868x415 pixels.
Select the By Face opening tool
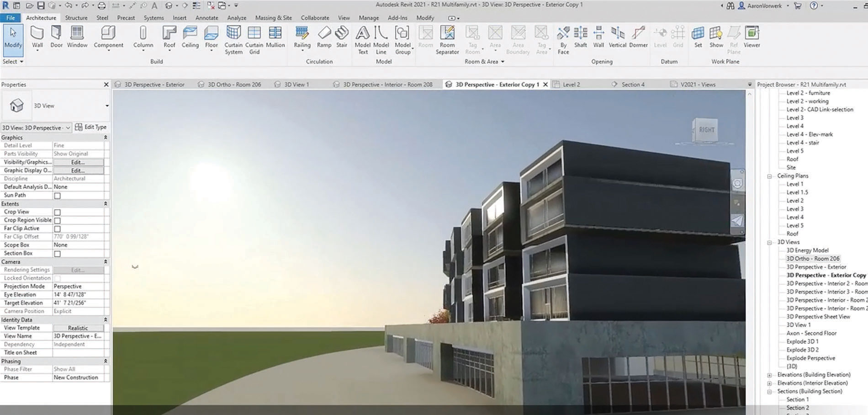point(563,40)
